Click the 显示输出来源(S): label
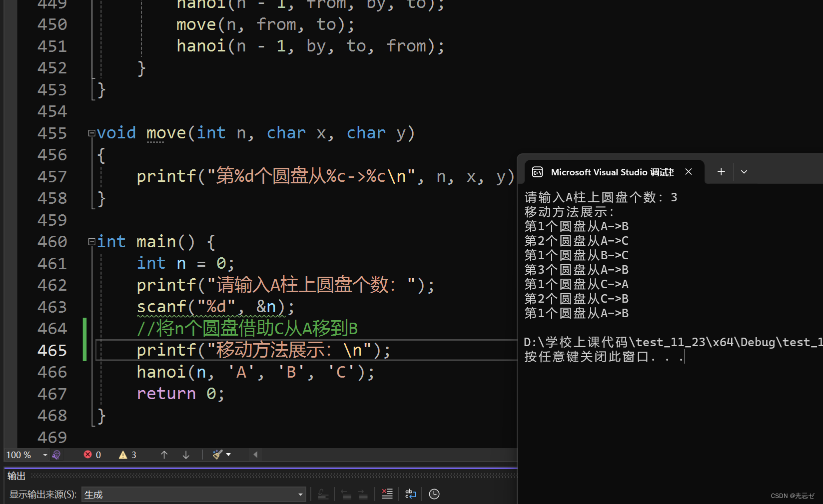 [x=43, y=495]
